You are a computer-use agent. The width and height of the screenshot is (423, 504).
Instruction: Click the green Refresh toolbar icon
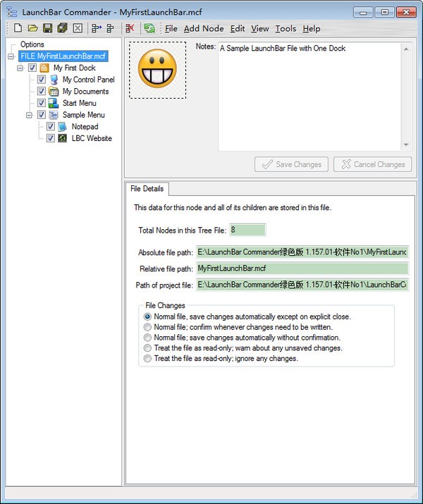coord(149,28)
